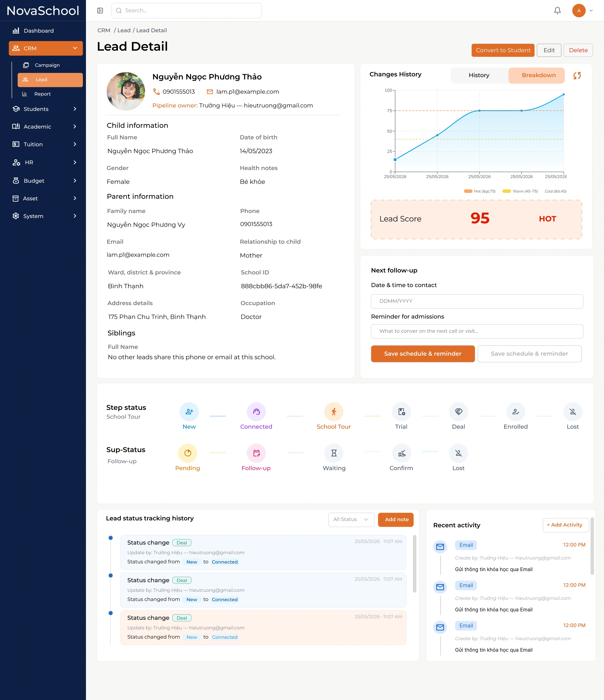Screen dimensions: 604x700
Task: Open the user avatar dropdown
Action: pos(583,10)
